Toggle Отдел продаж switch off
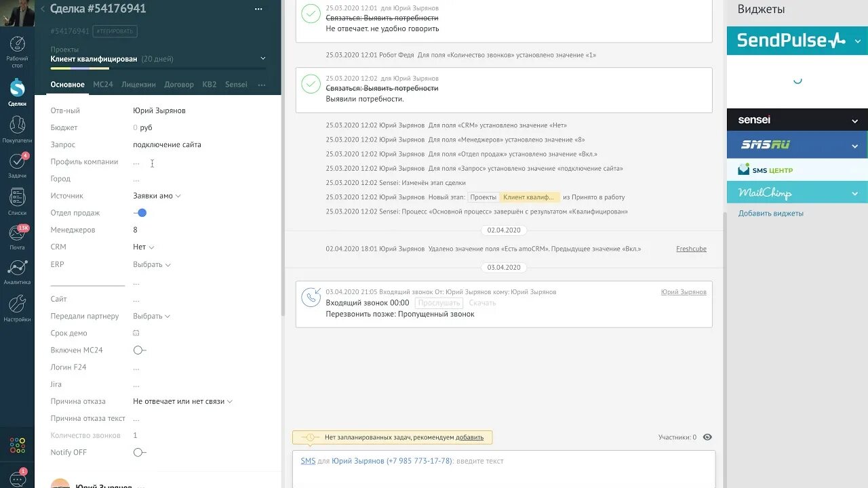868x488 pixels. (140, 213)
